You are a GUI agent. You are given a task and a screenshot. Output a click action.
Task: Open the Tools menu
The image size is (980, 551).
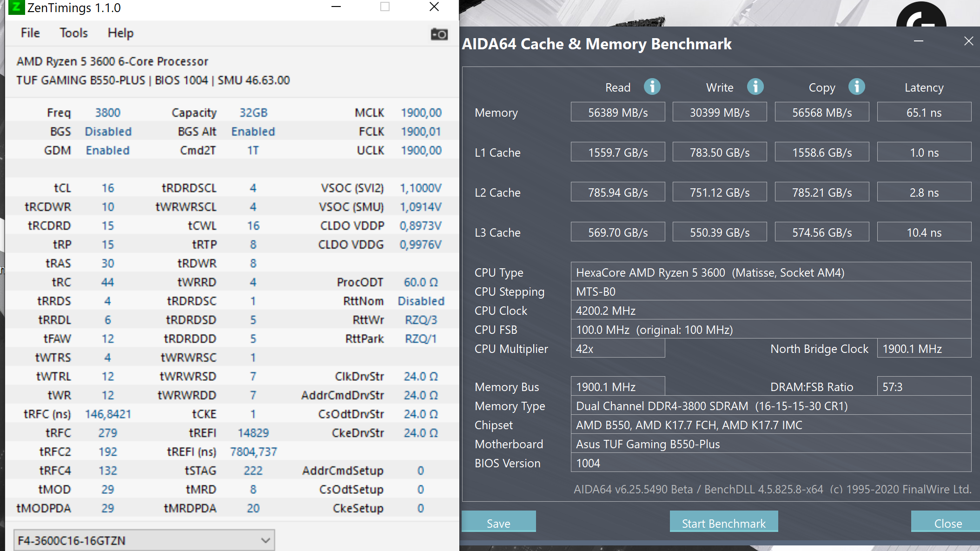click(x=73, y=33)
